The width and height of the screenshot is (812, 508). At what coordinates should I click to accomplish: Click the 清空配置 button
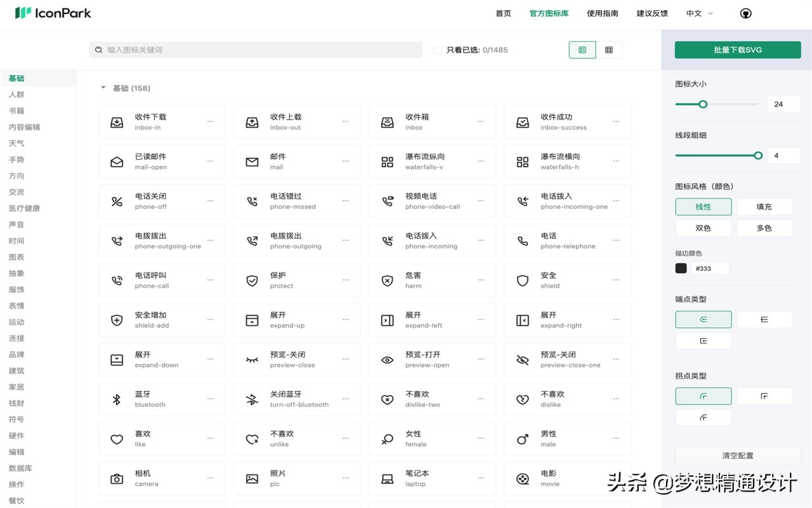point(738,455)
